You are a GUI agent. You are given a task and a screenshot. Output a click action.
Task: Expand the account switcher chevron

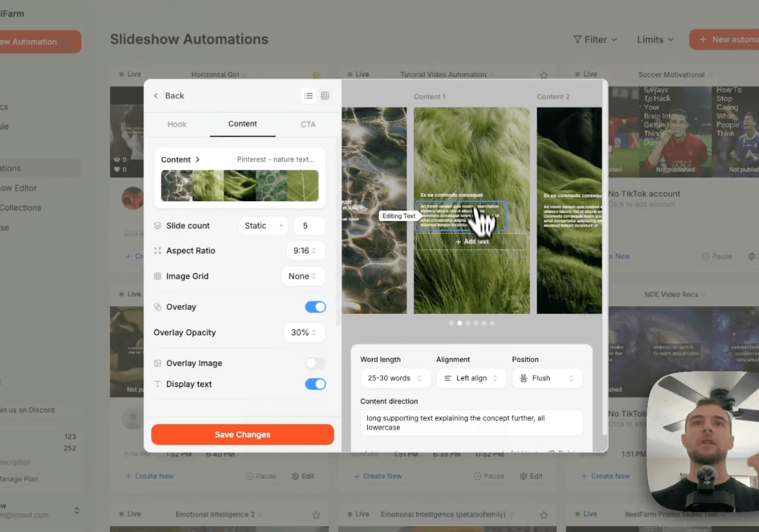[x=77, y=511]
